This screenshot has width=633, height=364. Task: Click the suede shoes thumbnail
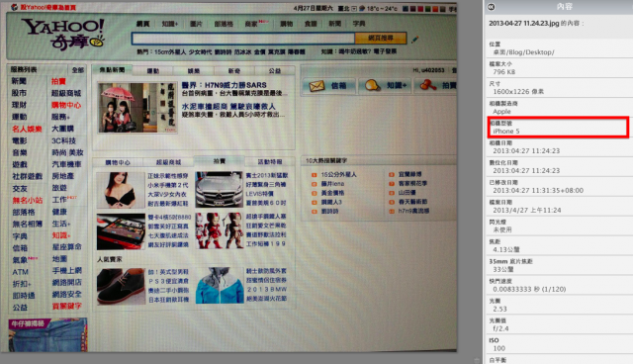click(121, 287)
